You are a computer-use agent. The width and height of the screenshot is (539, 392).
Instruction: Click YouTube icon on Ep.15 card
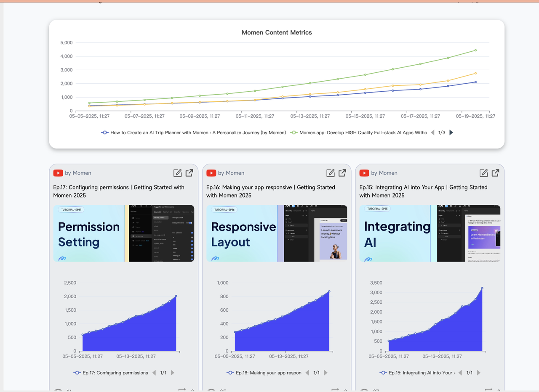[364, 173]
